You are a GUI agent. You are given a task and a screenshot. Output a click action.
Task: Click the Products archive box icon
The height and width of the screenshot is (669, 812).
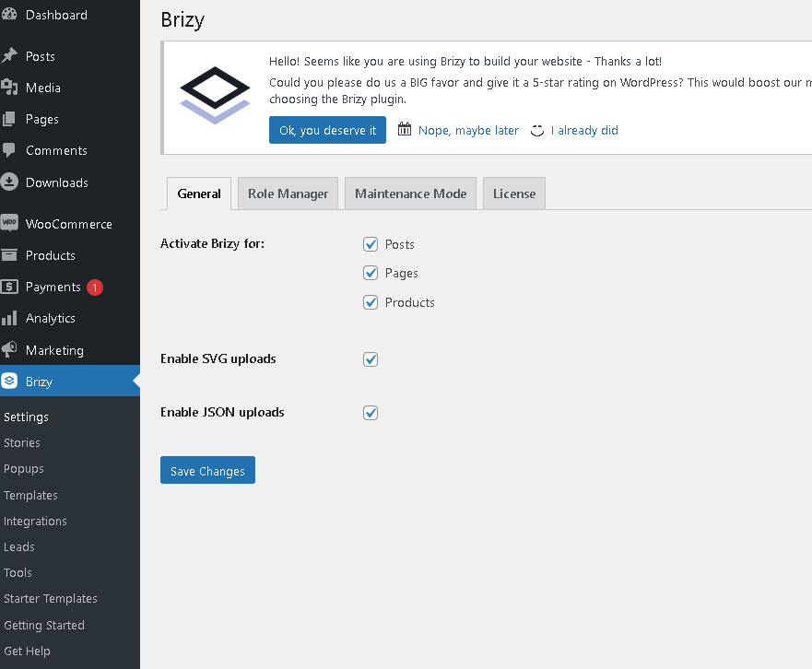[9, 254]
